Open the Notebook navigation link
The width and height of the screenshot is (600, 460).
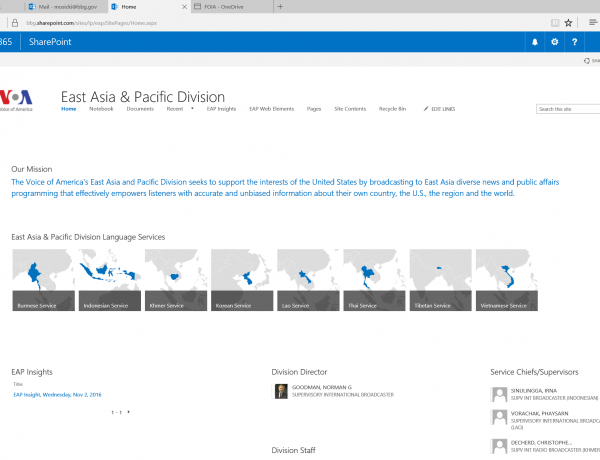(x=101, y=109)
